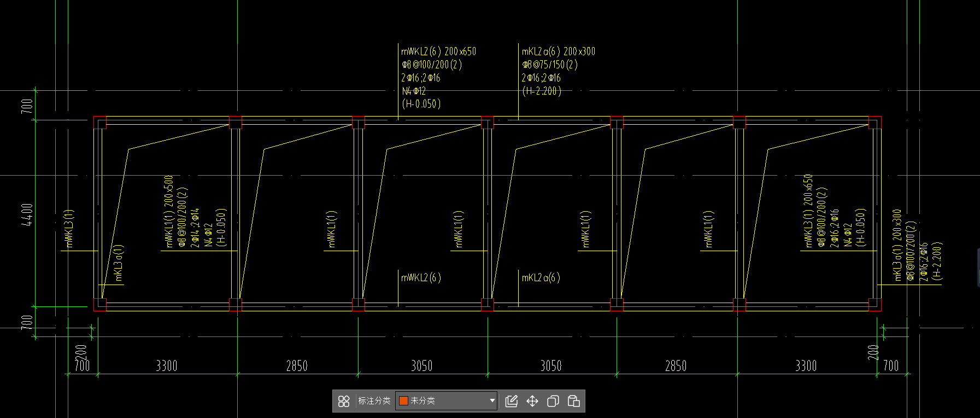Click the four-square category grid icon

(x=344, y=401)
